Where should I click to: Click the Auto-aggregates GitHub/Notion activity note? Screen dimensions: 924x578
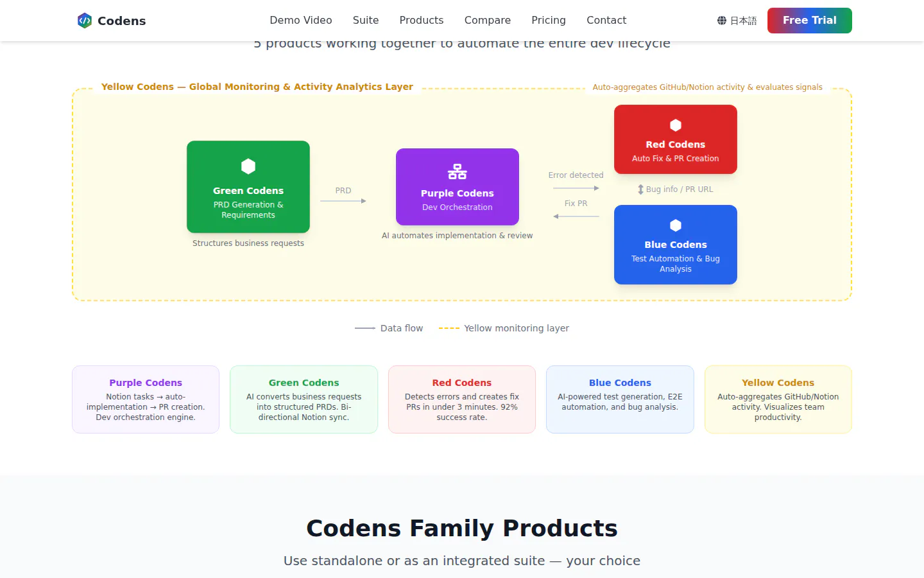(x=708, y=87)
